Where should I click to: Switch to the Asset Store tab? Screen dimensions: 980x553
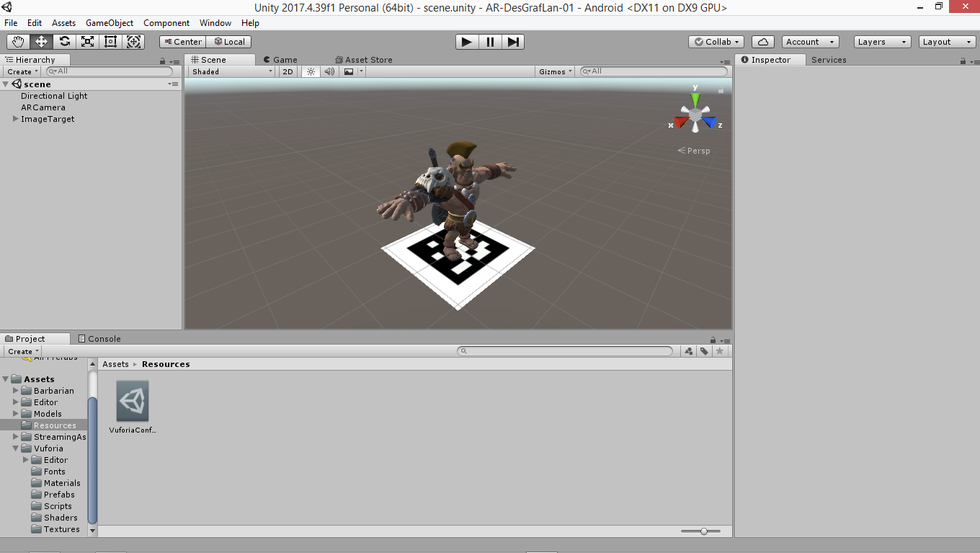(x=364, y=60)
